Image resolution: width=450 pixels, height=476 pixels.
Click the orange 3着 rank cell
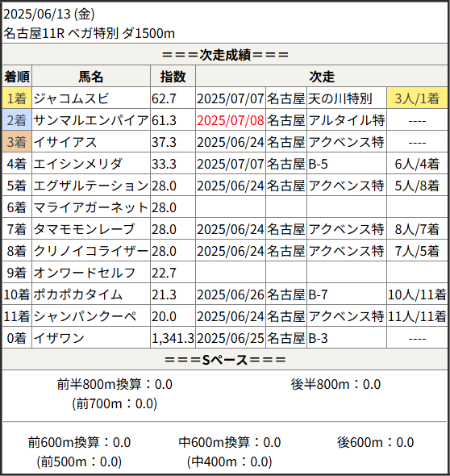point(17,142)
